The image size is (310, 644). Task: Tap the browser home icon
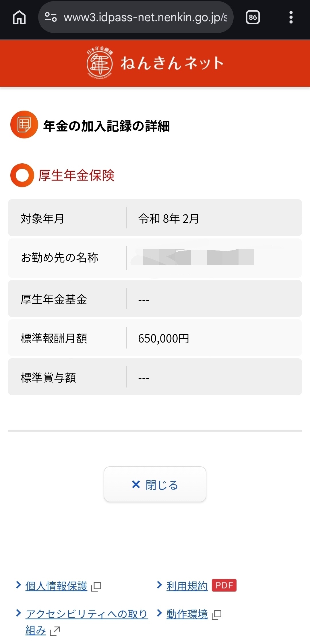tap(19, 17)
